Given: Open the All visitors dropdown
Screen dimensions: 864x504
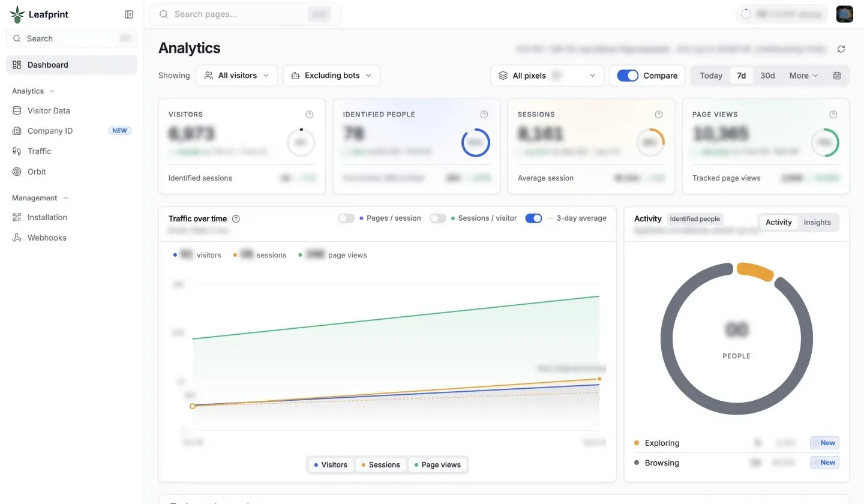Looking at the screenshot, I should (237, 76).
